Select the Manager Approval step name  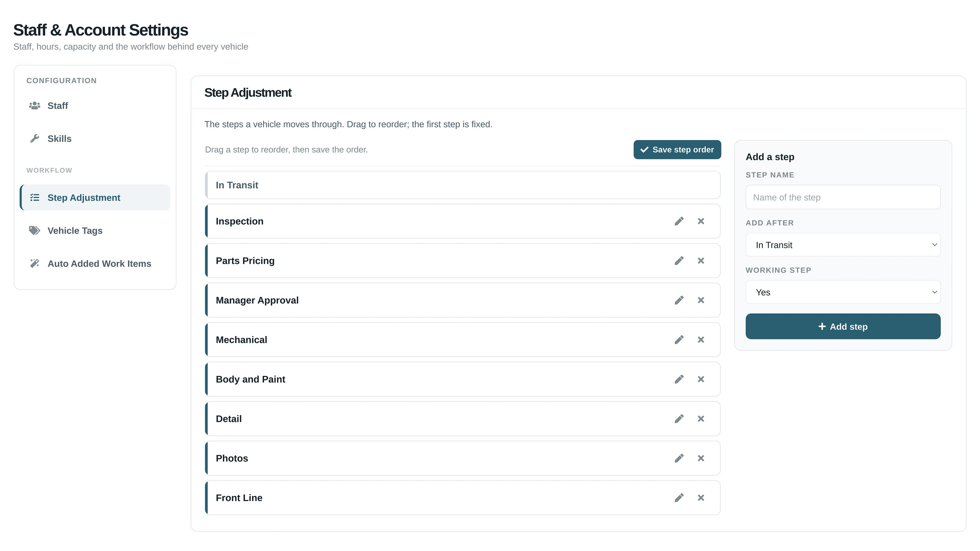(257, 300)
